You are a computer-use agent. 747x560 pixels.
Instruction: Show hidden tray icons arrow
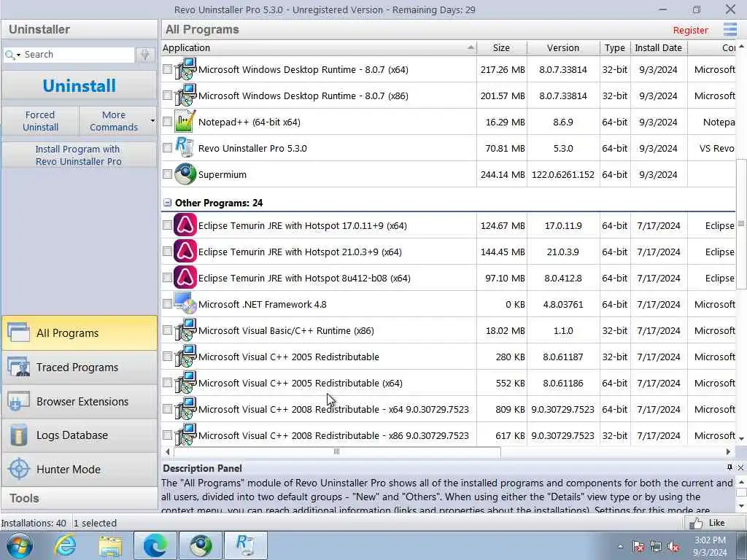620,547
